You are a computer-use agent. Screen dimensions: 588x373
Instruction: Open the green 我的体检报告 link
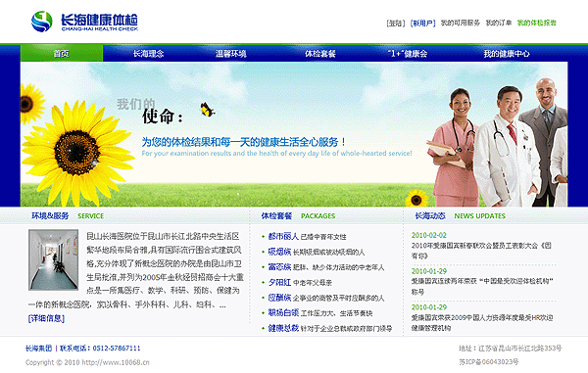(537, 23)
